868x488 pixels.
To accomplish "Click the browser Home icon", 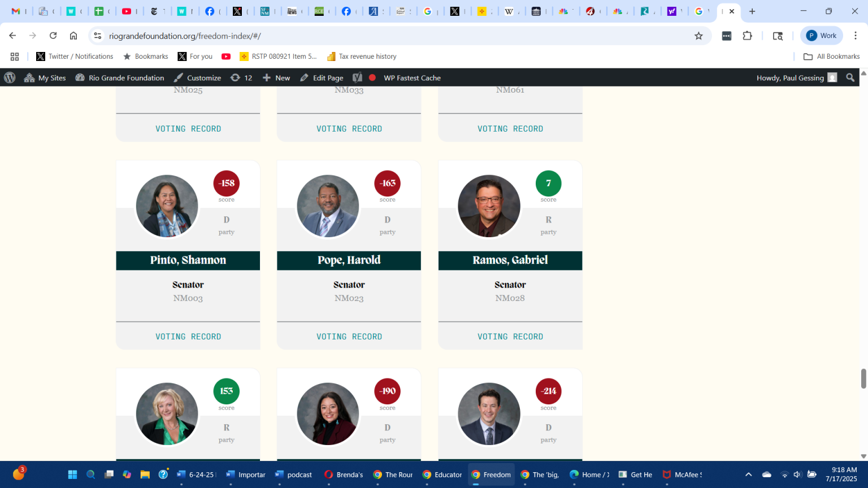I will [73, 36].
